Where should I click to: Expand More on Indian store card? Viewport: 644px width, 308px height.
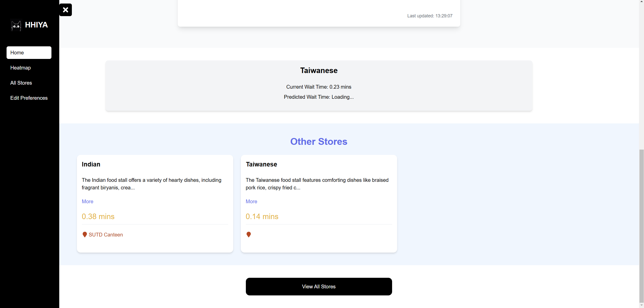pos(87,201)
